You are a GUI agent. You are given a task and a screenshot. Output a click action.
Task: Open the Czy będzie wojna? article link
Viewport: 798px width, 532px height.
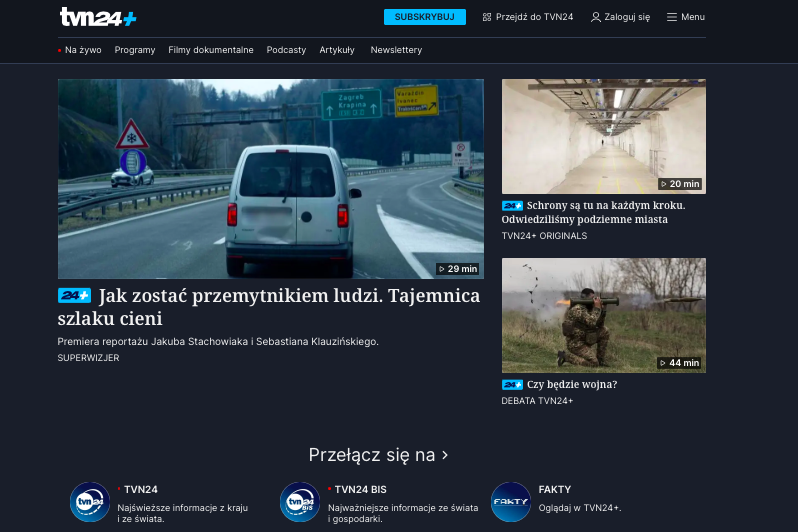(572, 385)
